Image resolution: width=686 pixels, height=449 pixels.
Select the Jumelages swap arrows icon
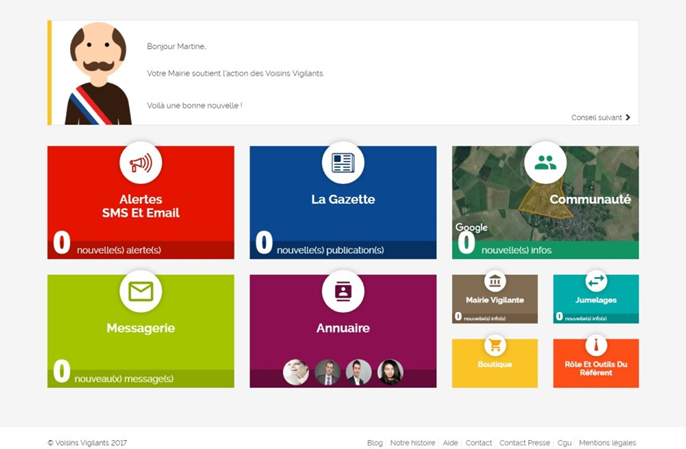tap(596, 281)
